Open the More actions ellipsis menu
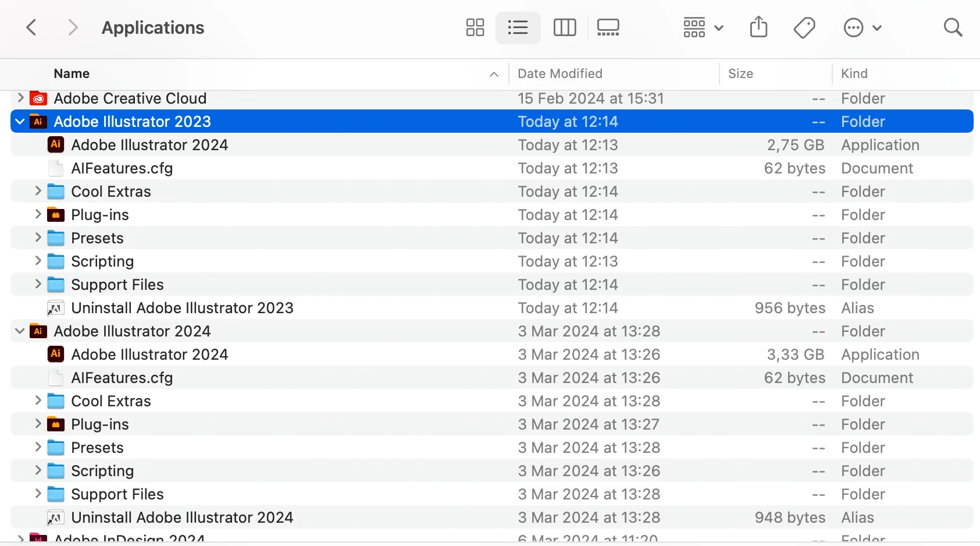Image resolution: width=980 pixels, height=546 pixels. pos(863,27)
